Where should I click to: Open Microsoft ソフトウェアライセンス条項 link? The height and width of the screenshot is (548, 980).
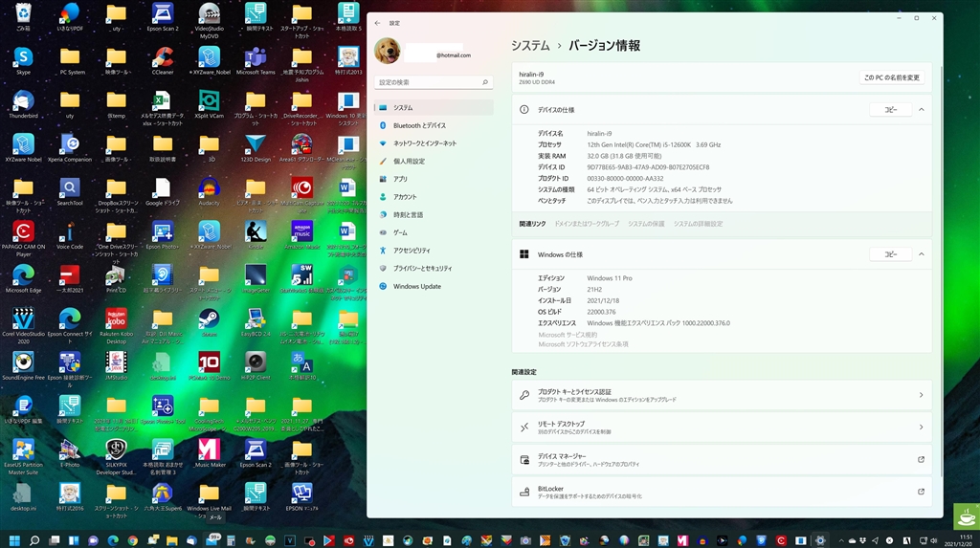click(x=583, y=344)
